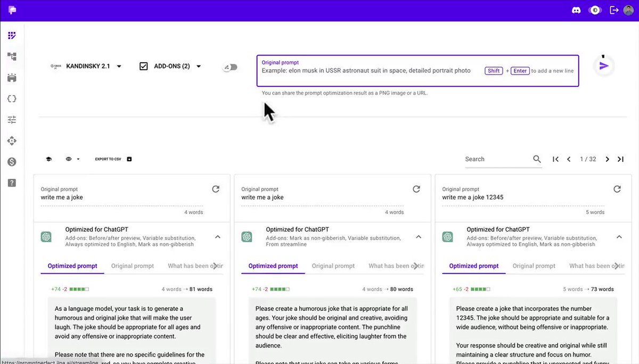The image size is (639, 364).
Task: Click the PromptPerfect logo in header
Action: (12, 10)
